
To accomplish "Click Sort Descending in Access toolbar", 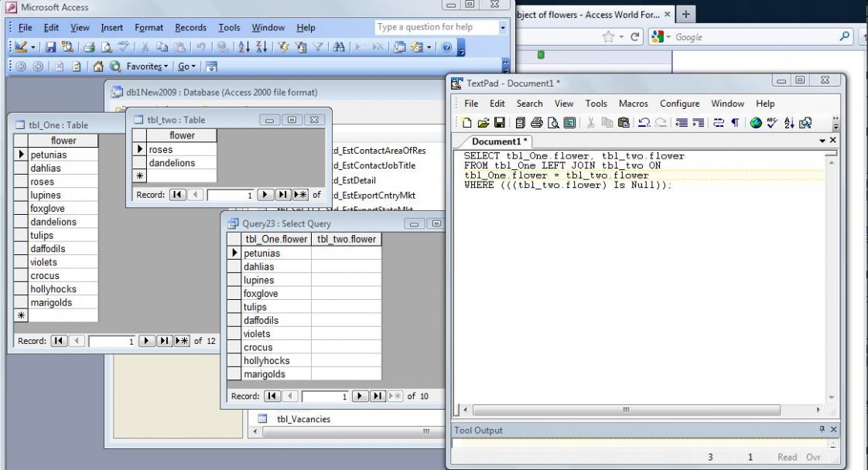I will click(x=261, y=48).
